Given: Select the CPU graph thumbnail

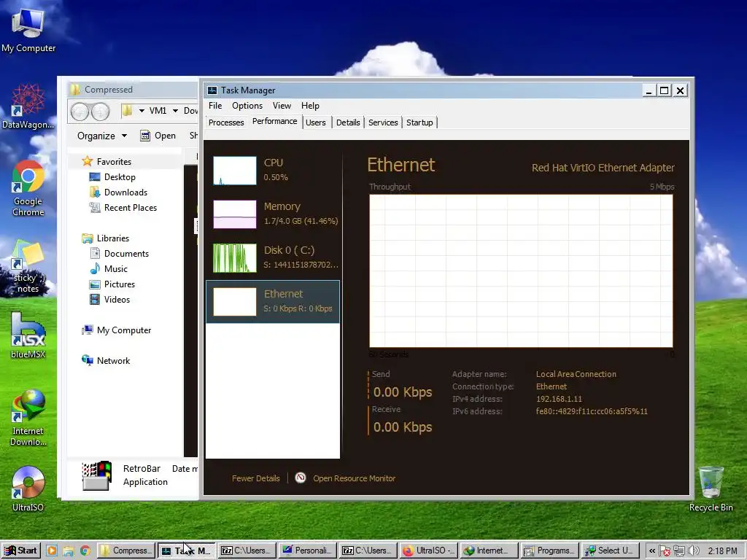Looking at the screenshot, I should point(234,171).
